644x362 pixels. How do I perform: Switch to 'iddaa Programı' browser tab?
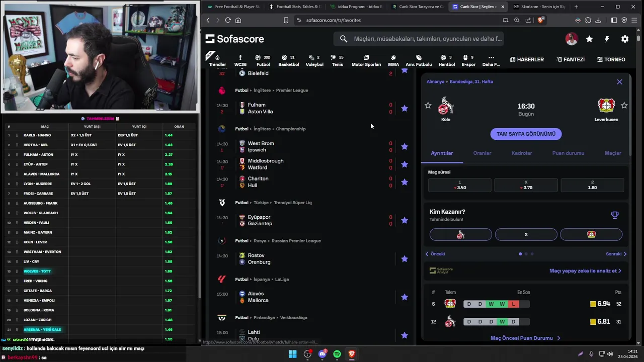coord(356,7)
